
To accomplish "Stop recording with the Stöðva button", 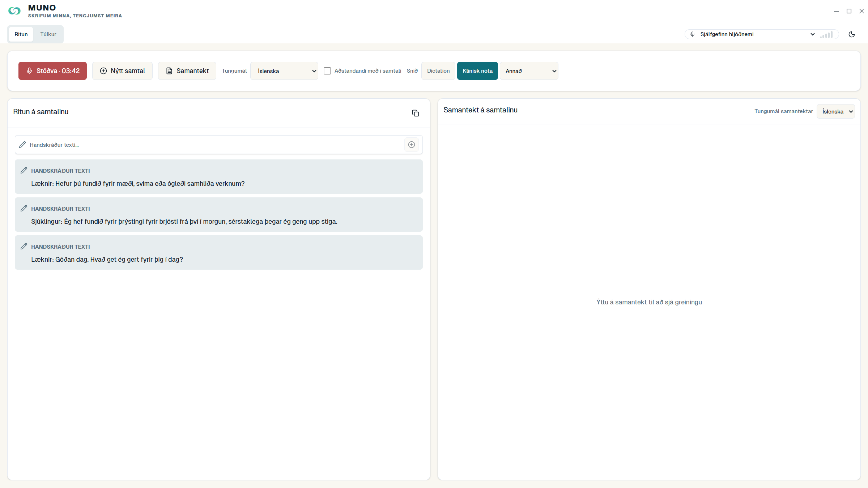I will pyautogui.click(x=52, y=71).
